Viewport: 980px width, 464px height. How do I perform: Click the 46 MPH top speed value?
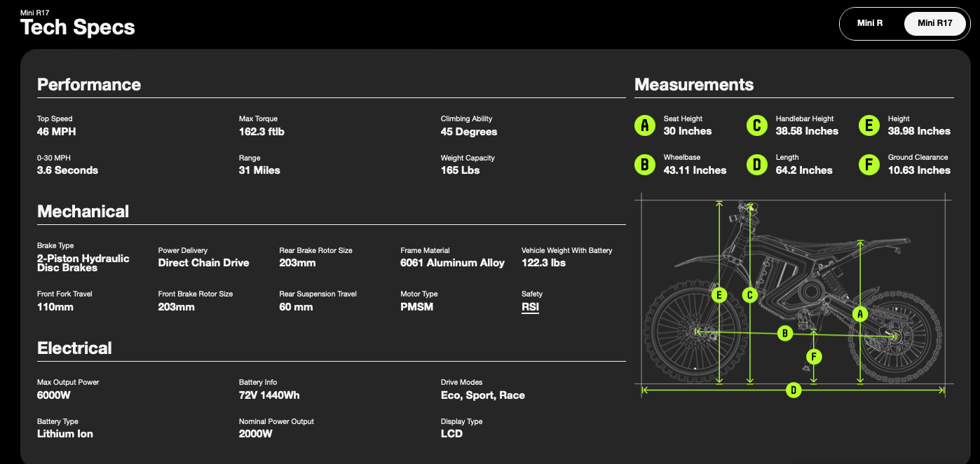[56, 131]
